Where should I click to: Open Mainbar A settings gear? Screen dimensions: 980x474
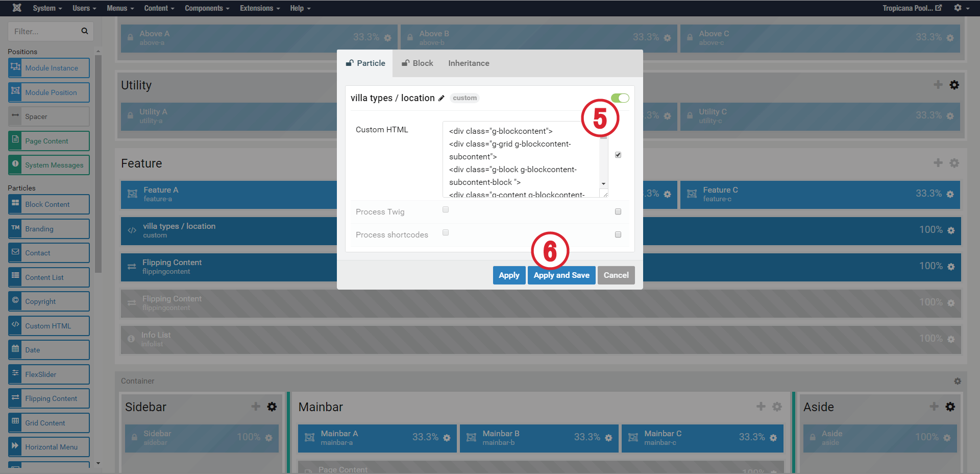click(447, 438)
